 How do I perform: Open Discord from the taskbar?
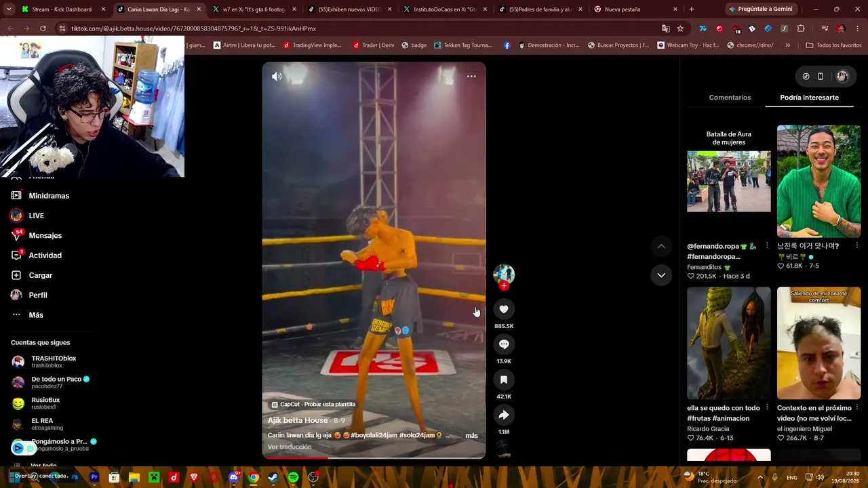click(x=234, y=477)
